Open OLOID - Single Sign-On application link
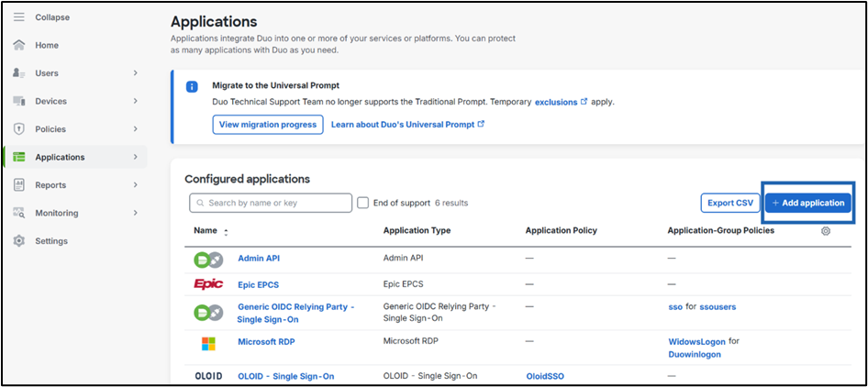The image size is (868, 387). [286, 376]
